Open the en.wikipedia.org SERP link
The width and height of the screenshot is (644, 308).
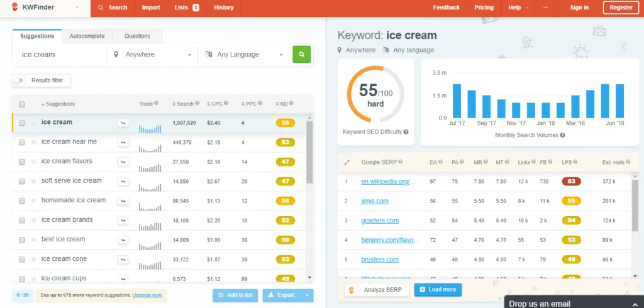(388, 182)
